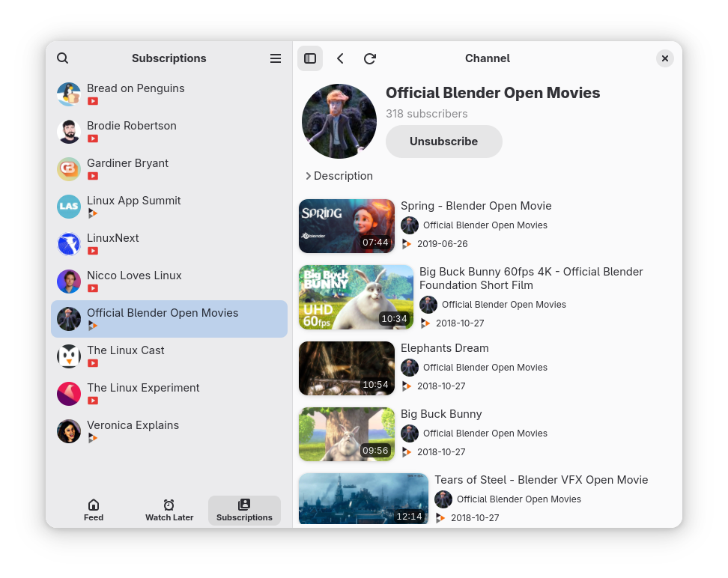Open Linux App Summit subscription
This screenshot has width=728, height=578.
tap(169, 207)
